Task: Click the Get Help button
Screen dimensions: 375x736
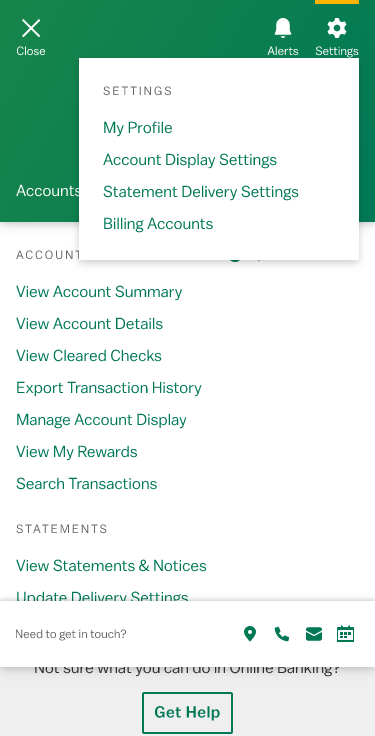Action: tap(187, 712)
